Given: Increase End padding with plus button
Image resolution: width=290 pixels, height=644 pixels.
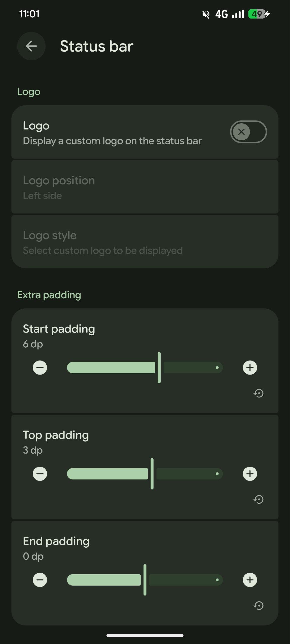Looking at the screenshot, I should pyautogui.click(x=250, y=580).
